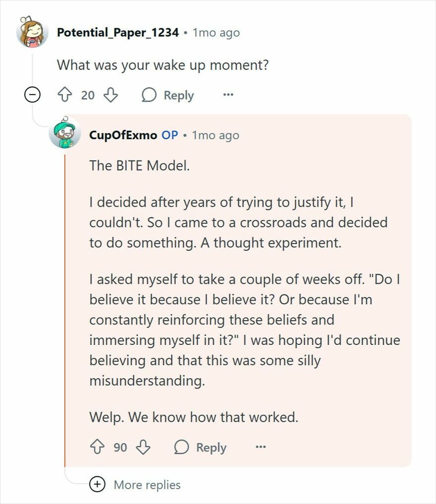Screen dimensions: 436x504
Task: Open overflow menu on CupOfExmo's reply
Action: click(262, 447)
